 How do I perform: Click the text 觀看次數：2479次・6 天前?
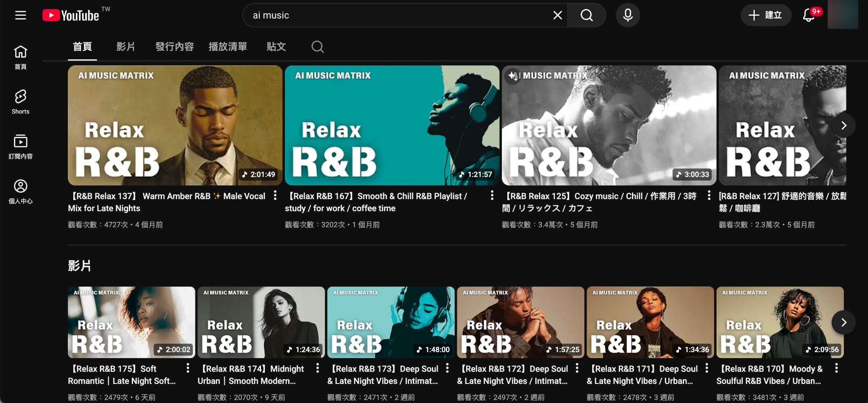pyautogui.click(x=111, y=397)
